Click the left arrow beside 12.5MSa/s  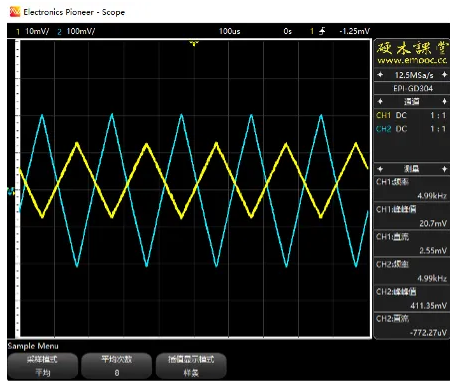(380, 75)
